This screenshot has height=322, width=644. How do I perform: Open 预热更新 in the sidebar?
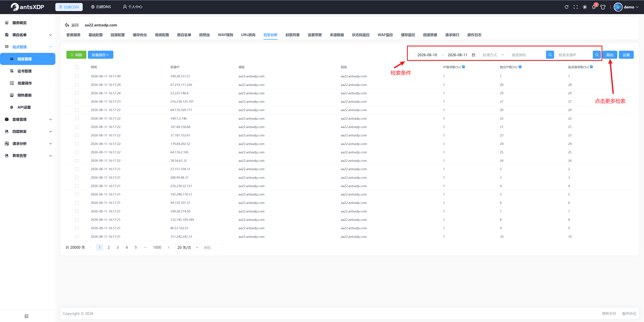[24, 95]
